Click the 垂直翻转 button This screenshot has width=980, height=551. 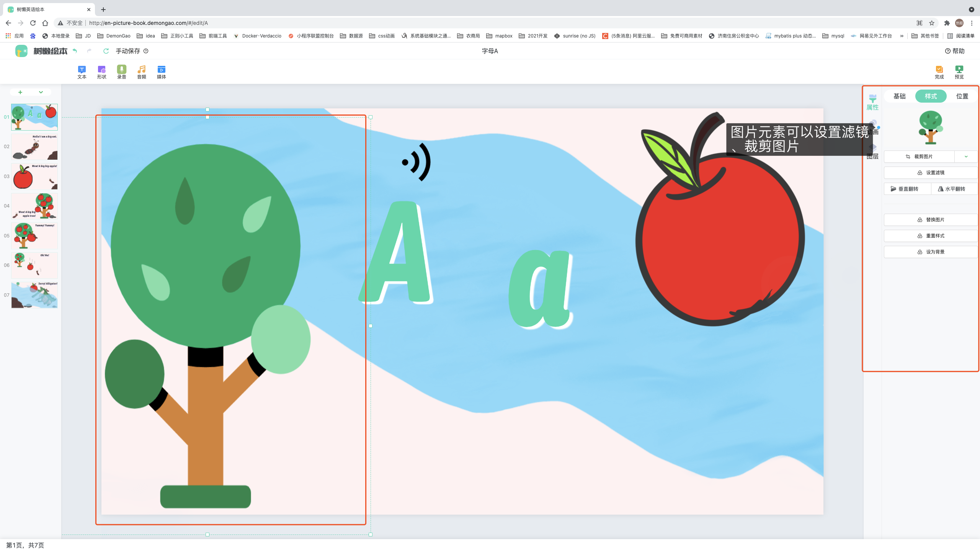click(x=907, y=189)
